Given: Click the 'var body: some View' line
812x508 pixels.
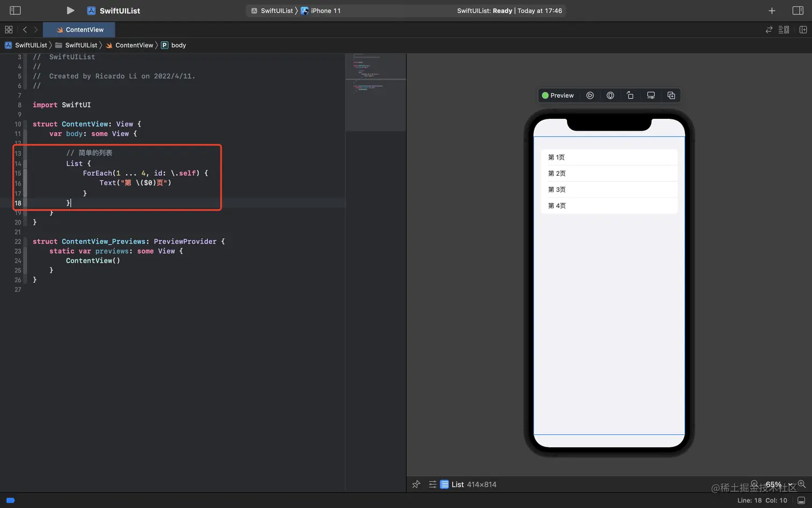Looking at the screenshot, I should click(x=93, y=134).
